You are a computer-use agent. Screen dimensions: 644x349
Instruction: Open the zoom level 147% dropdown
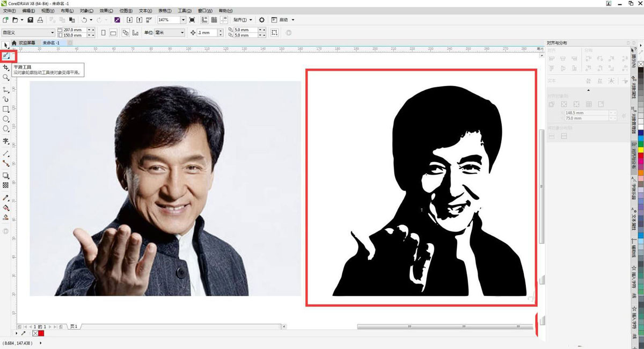tap(183, 20)
